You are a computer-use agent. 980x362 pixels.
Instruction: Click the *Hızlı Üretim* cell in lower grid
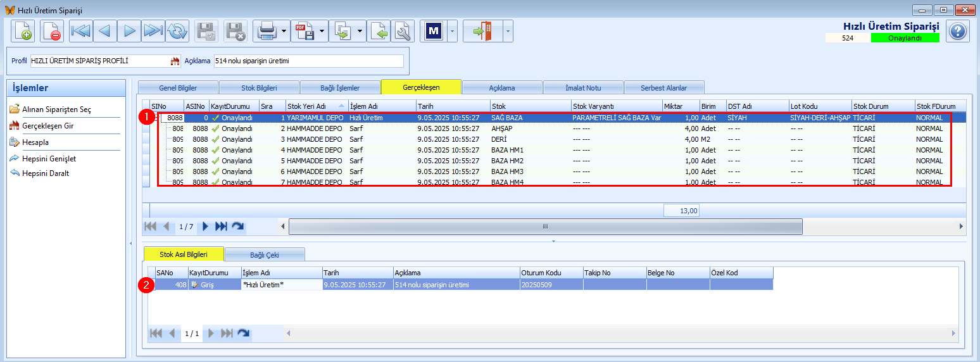(x=281, y=285)
